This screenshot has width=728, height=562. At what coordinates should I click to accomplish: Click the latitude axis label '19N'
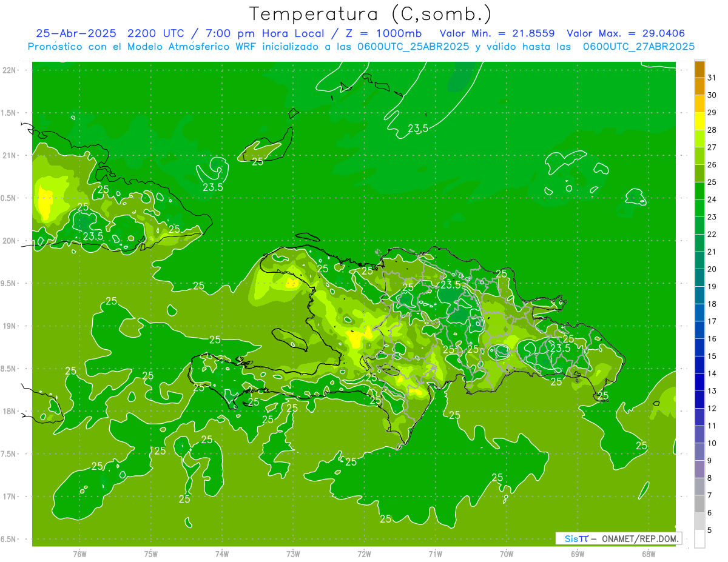10,326
